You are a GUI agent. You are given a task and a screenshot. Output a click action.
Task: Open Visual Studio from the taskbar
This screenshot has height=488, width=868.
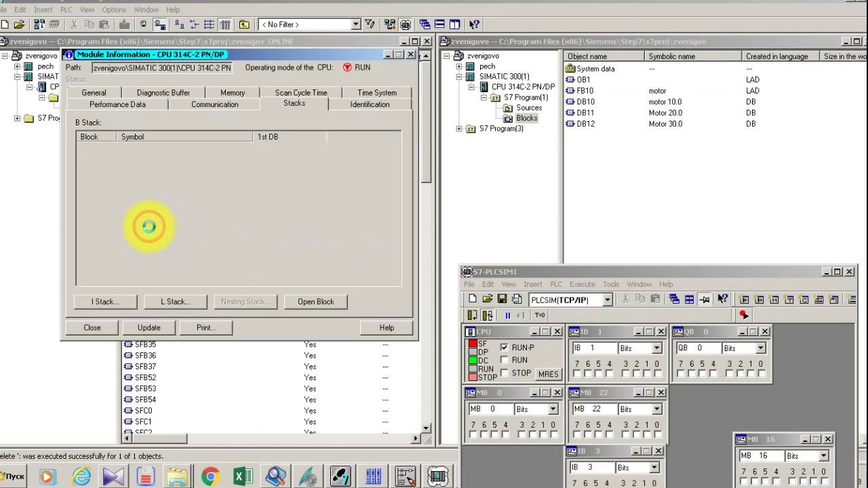tap(113, 476)
